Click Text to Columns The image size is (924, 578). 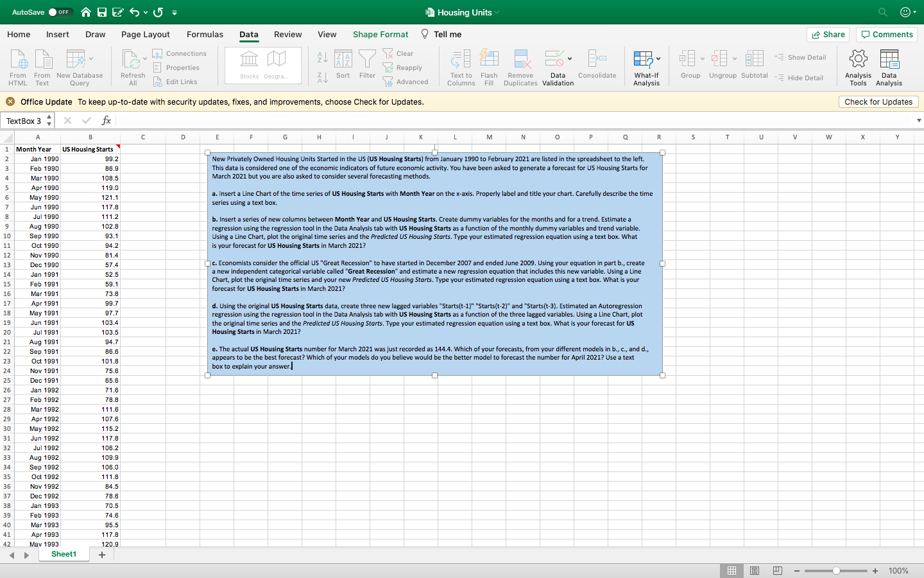coord(461,67)
